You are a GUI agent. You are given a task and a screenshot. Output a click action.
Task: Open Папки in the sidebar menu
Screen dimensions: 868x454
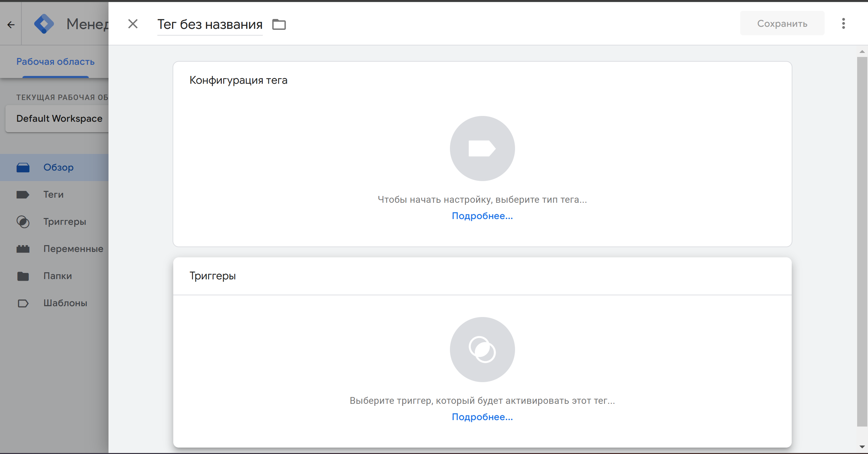click(58, 276)
